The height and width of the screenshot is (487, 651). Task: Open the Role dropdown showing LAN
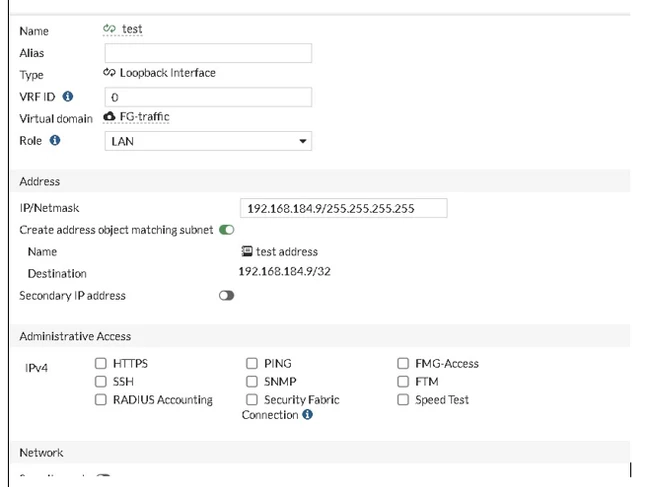pyautogui.click(x=208, y=141)
